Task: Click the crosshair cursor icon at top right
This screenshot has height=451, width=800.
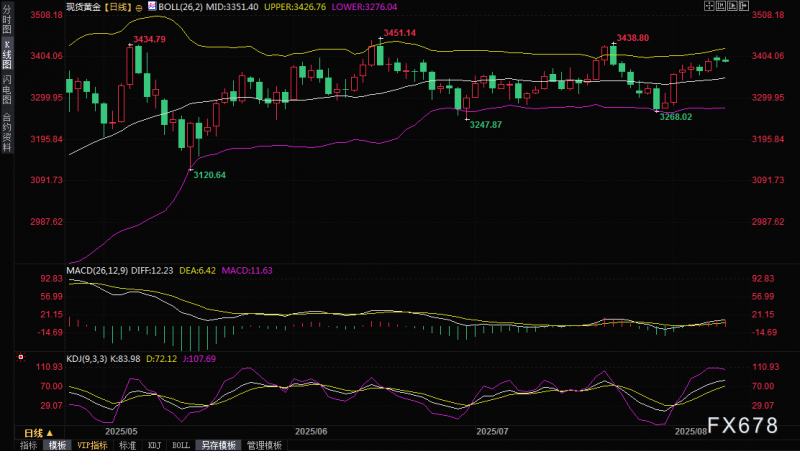Action: click(x=709, y=6)
